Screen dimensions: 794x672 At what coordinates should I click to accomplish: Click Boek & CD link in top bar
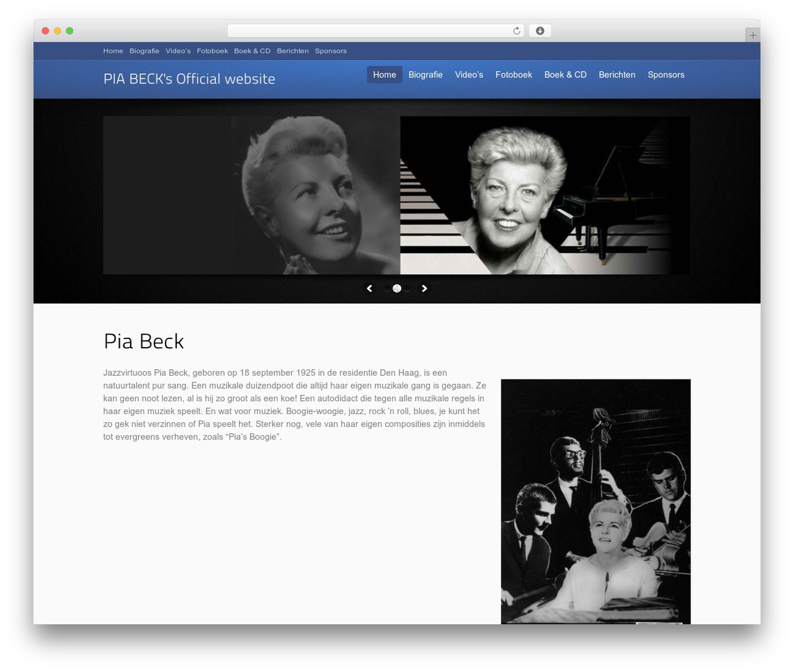click(252, 51)
